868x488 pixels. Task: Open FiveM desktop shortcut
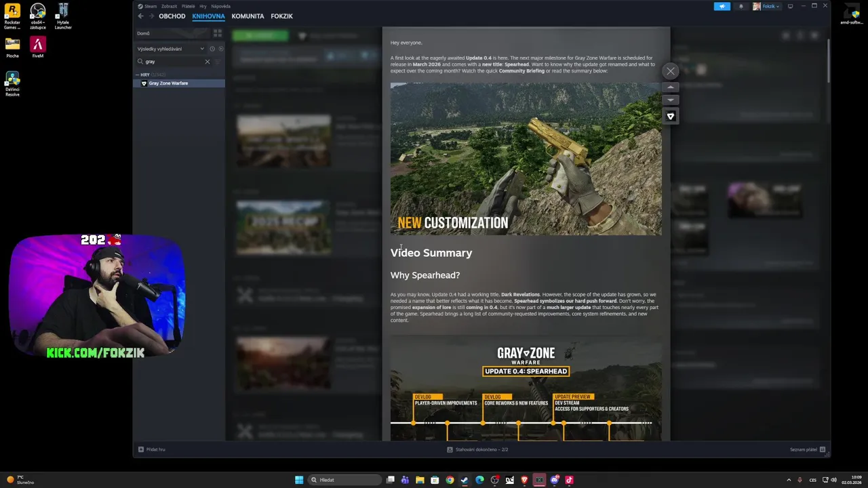click(x=37, y=47)
